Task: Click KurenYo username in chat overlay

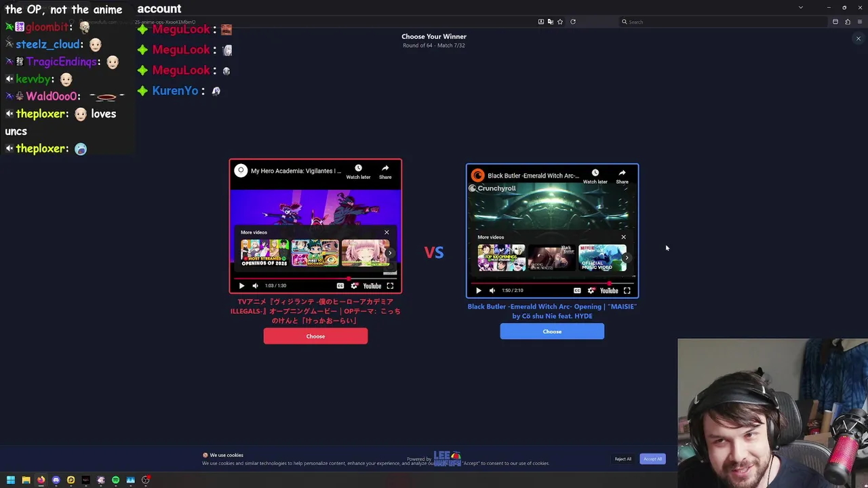Action: tap(175, 91)
